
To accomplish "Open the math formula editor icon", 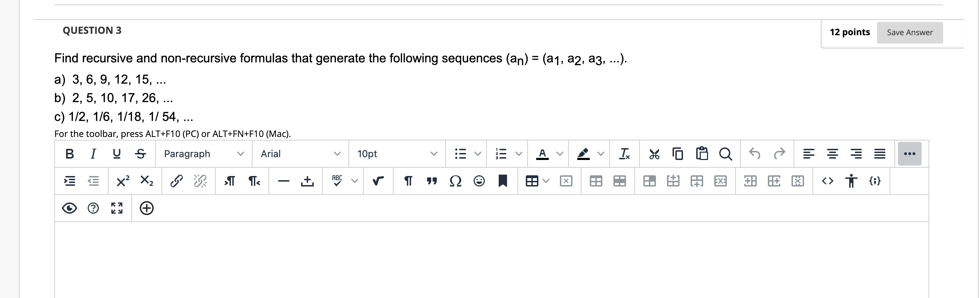I will tap(378, 181).
